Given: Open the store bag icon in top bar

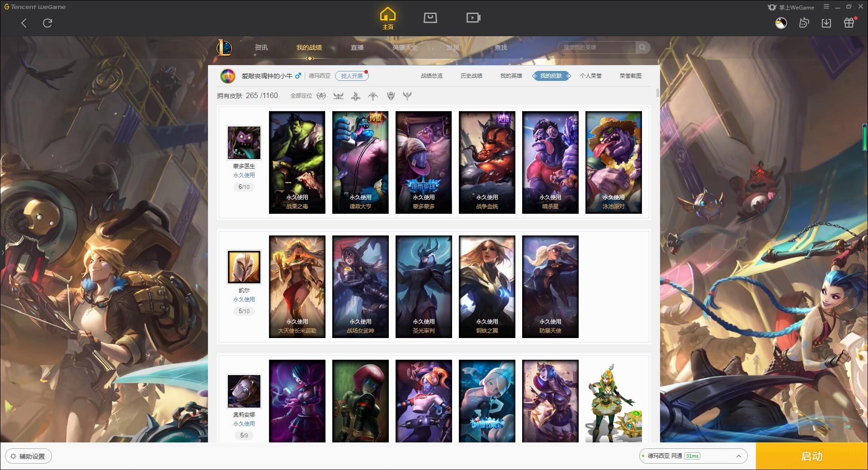Looking at the screenshot, I should (x=430, y=18).
